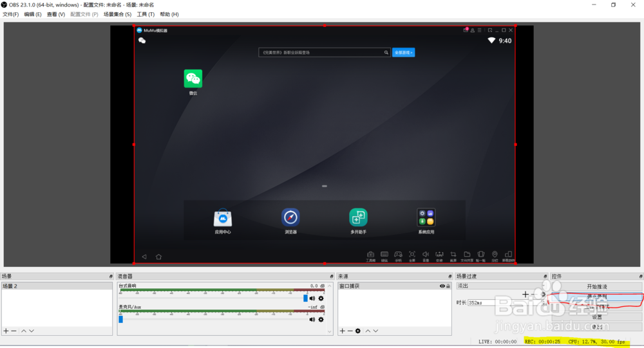Mute the 台式音响 speaker icon
The image size is (644, 348).
pyautogui.click(x=312, y=298)
